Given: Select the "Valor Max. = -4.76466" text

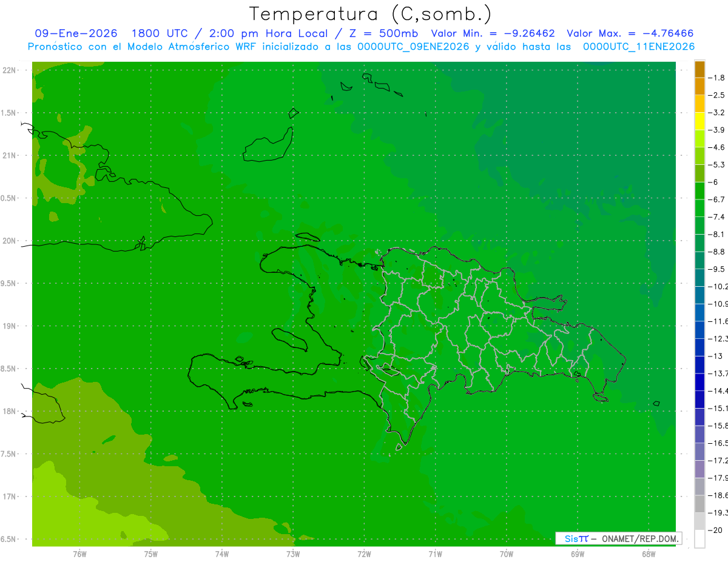Looking at the screenshot, I should pyautogui.click(x=630, y=33).
